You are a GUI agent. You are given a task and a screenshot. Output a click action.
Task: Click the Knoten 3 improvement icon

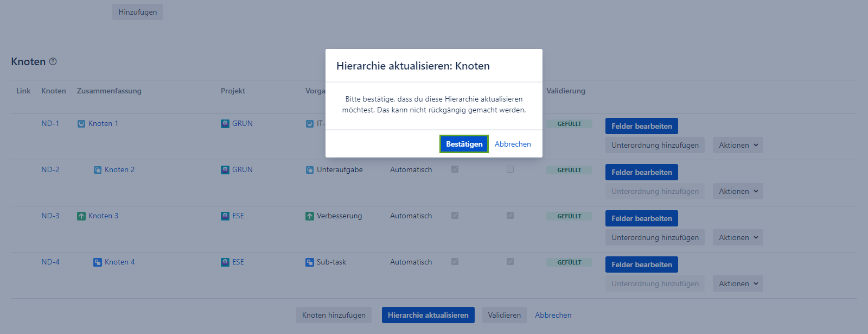(81, 216)
